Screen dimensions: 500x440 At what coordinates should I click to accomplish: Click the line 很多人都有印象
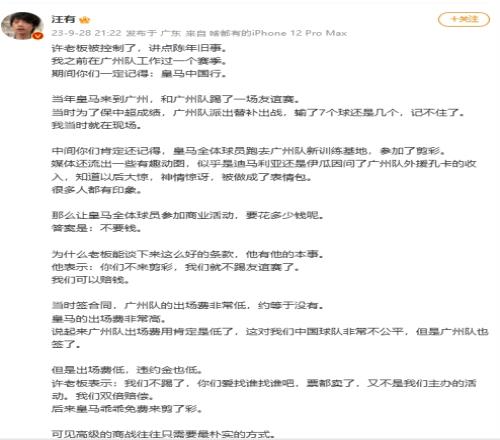(x=97, y=190)
